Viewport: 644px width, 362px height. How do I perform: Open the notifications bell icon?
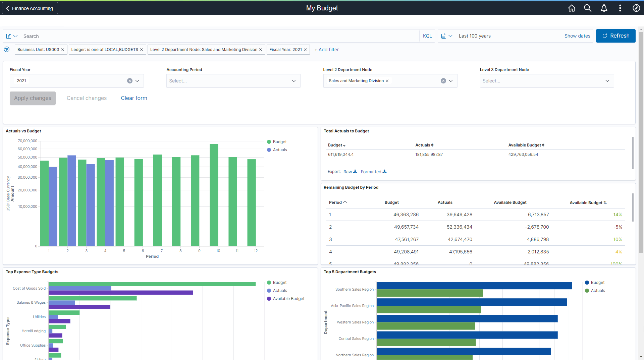point(604,8)
